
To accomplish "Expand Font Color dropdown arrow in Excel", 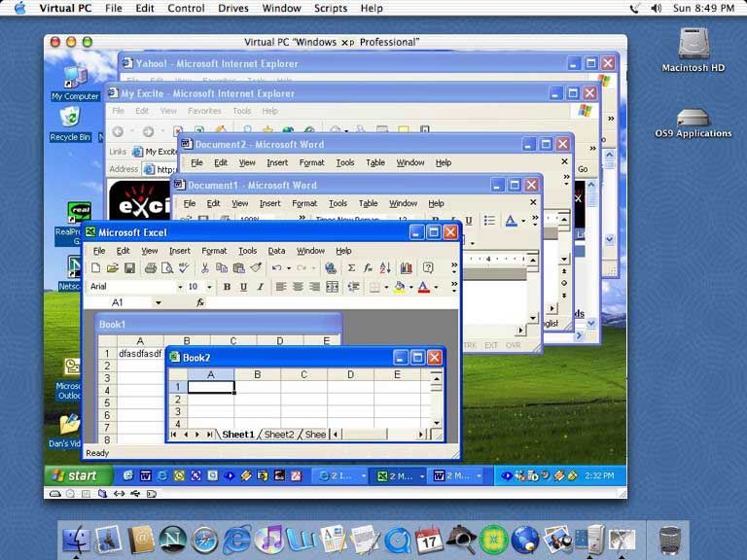I will (x=436, y=287).
